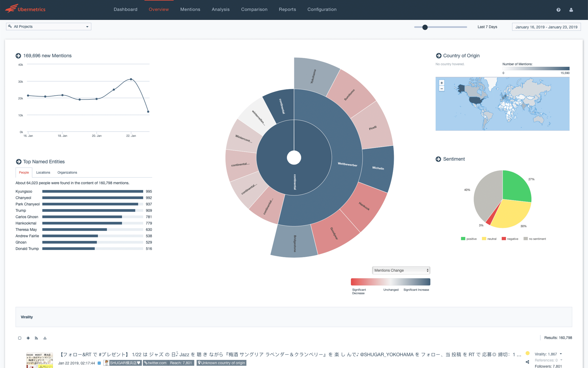The width and height of the screenshot is (588, 368).
Task: Switch to the Locations entities tab
Action: tap(43, 172)
